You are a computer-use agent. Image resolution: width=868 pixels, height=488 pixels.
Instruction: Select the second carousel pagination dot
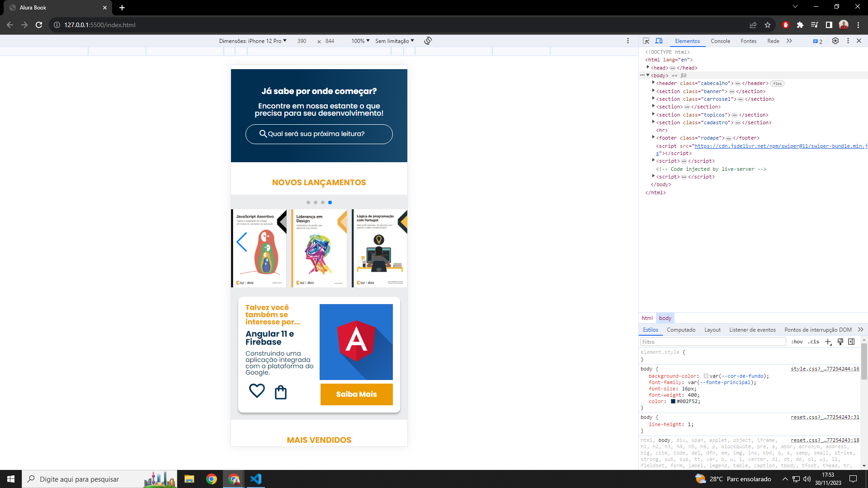tap(316, 202)
